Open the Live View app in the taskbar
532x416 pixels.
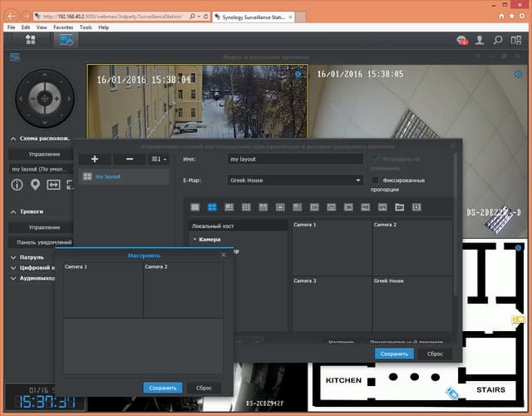point(65,39)
